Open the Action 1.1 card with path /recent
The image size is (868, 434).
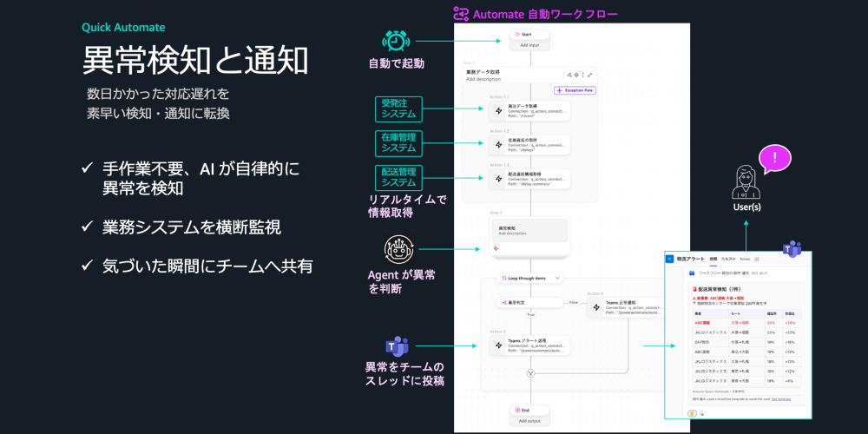(x=529, y=111)
